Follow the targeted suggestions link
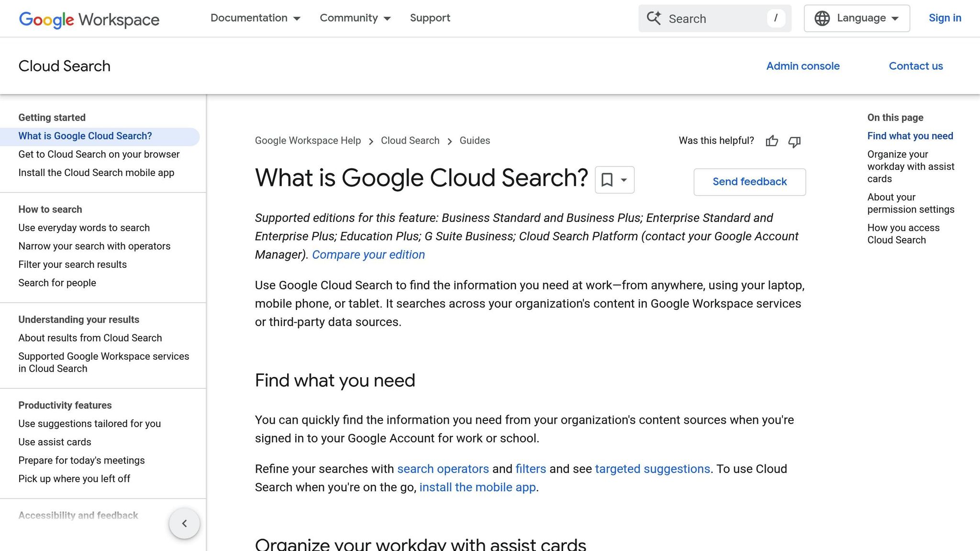 point(652,469)
